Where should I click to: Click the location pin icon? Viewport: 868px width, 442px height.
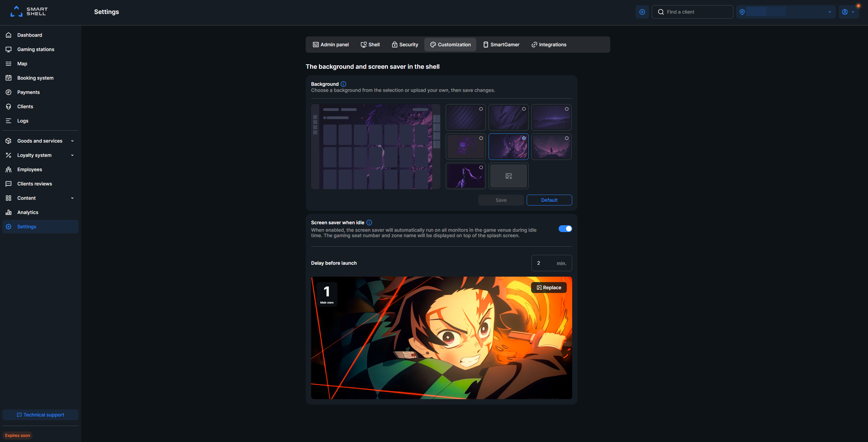click(x=742, y=12)
